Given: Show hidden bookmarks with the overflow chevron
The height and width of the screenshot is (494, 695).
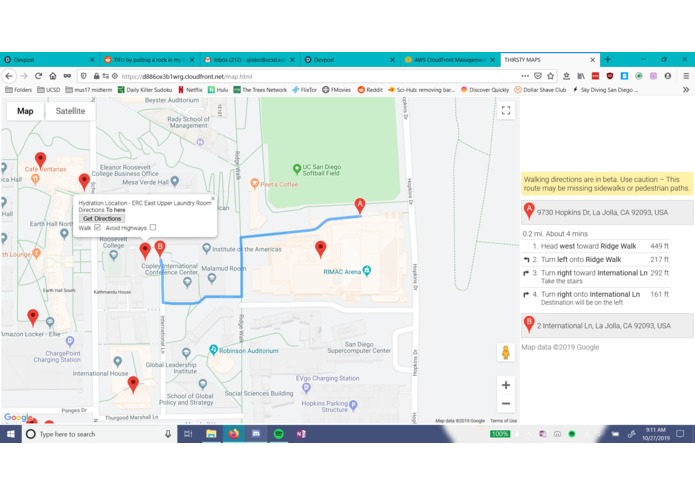Looking at the screenshot, I should (686, 89).
